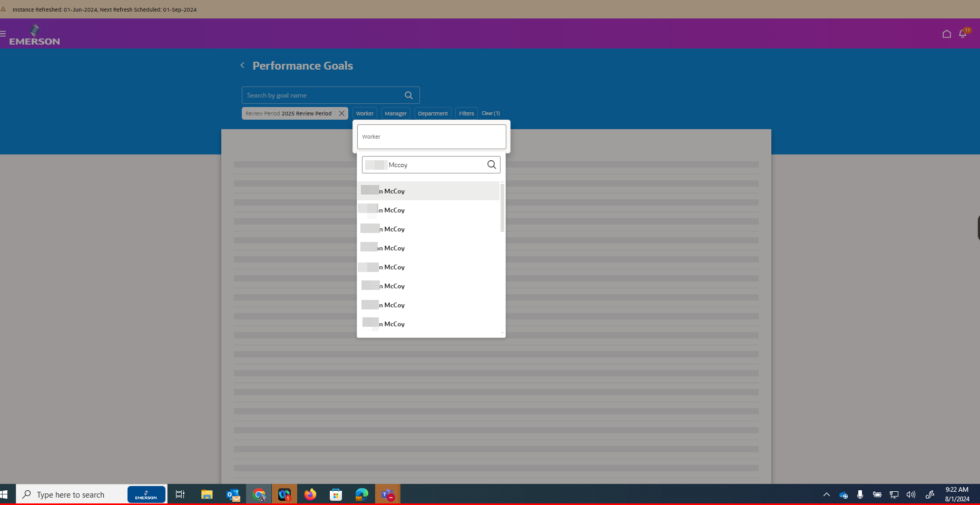Click the Clear (1) link
This screenshot has width=980, height=505.
coord(490,113)
